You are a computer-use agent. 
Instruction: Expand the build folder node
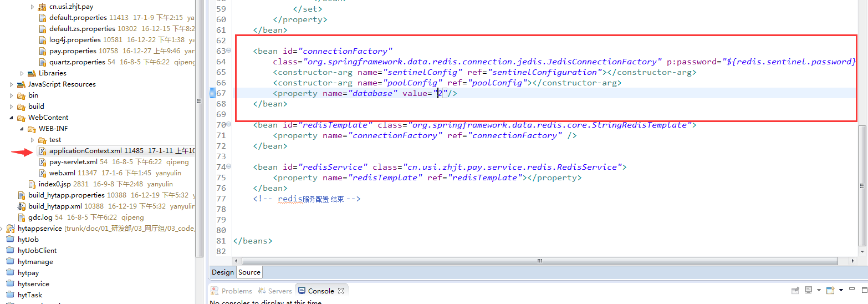click(x=12, y=107)
